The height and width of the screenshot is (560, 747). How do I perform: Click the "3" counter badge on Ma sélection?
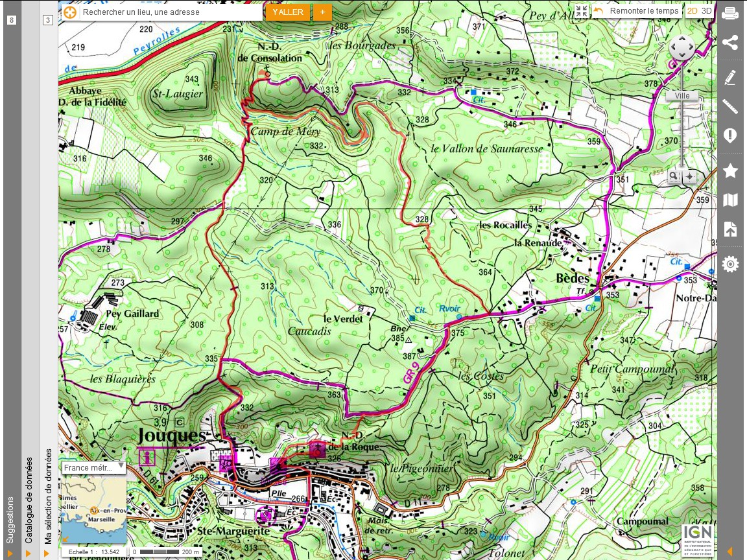[47, 20]
